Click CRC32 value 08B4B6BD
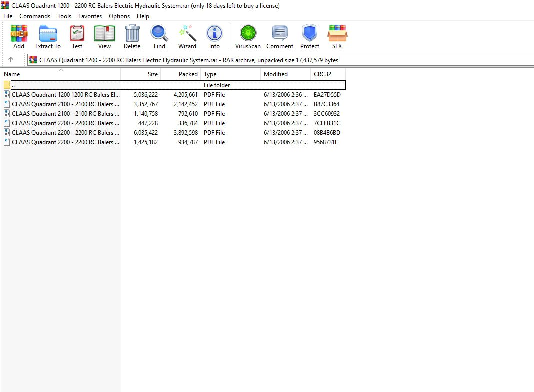The height and width of the screenshot is (392, 534). (327, 133)
